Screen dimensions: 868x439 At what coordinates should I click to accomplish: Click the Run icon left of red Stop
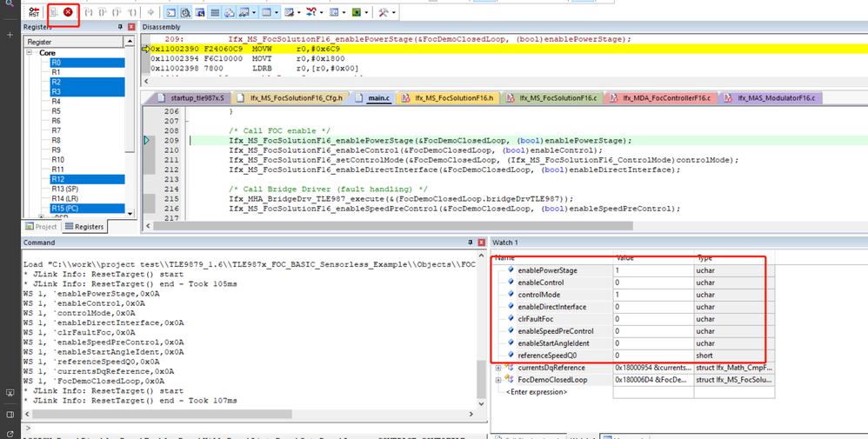pyautogui.click(x=54, y=11)
